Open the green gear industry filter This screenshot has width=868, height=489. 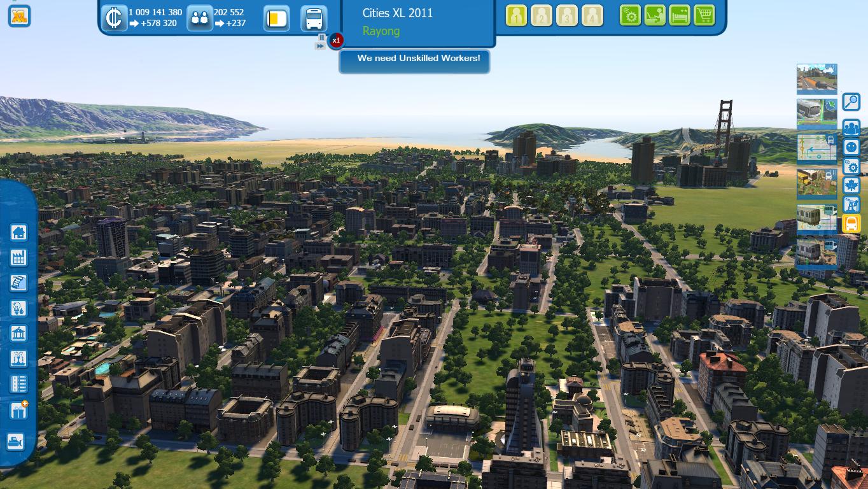(630, 15)
